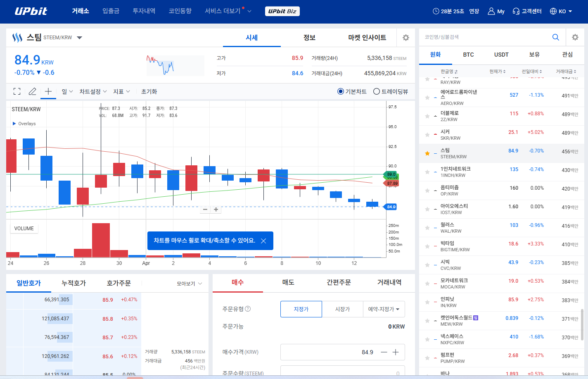Switch to the BTC market tab
The height and width of the screenshot is (379, 588).
468,55
